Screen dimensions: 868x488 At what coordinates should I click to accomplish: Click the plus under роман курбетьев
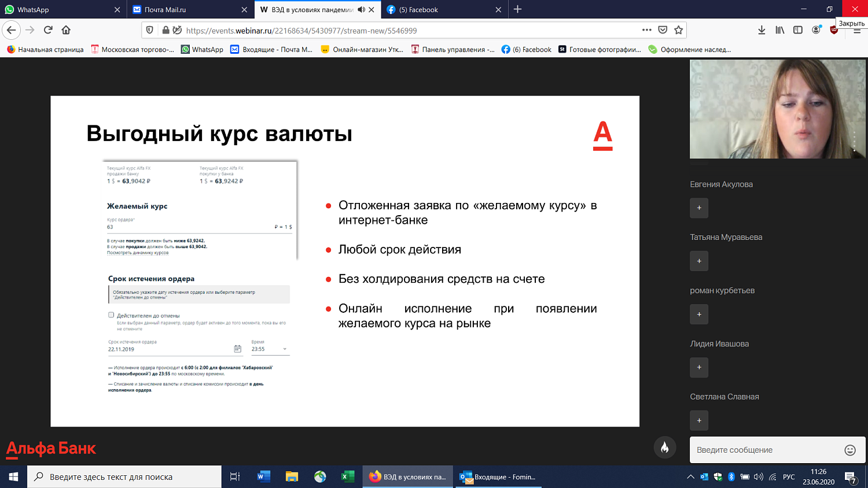pos(699,315)
